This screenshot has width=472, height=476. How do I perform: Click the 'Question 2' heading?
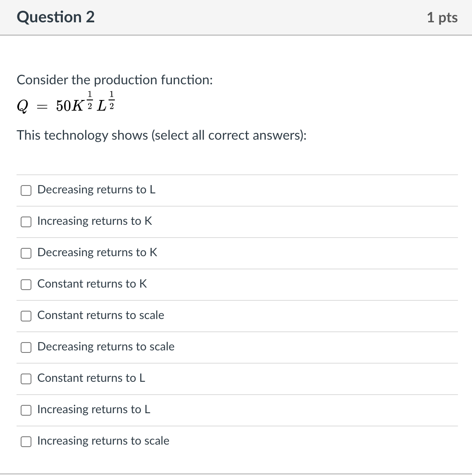click(55, 17)
